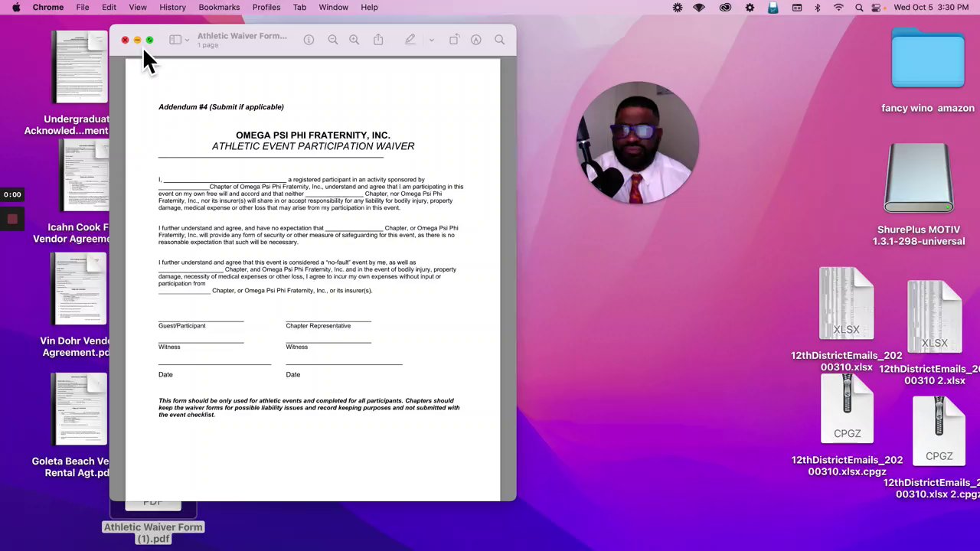Select the Highlight pen tool
Image resolution: width=980 pixels, height=551 pixels.
click(x=410, y=40)
